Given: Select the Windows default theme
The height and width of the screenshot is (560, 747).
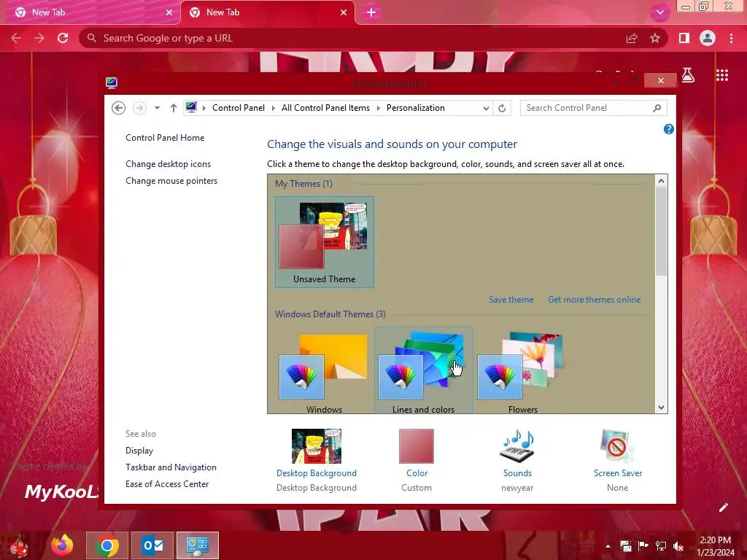Looking at the screenshot, I should click(325, 371).
